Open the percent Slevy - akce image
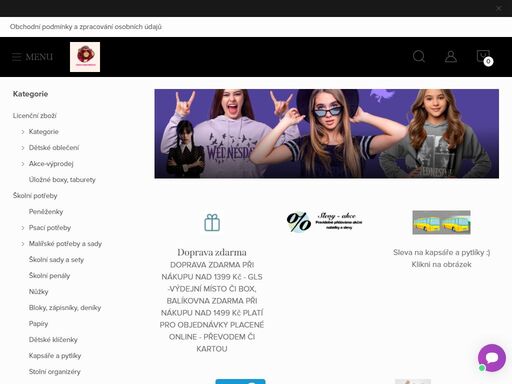 pyautogui.click(x=324, y=222)
